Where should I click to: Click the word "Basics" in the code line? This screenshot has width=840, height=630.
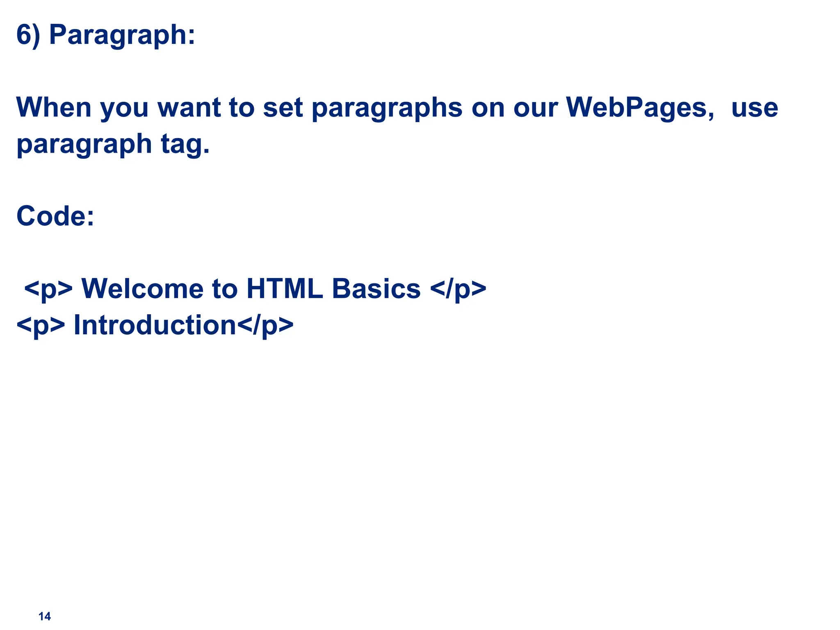pyautogui.click(x=376, y=289)
